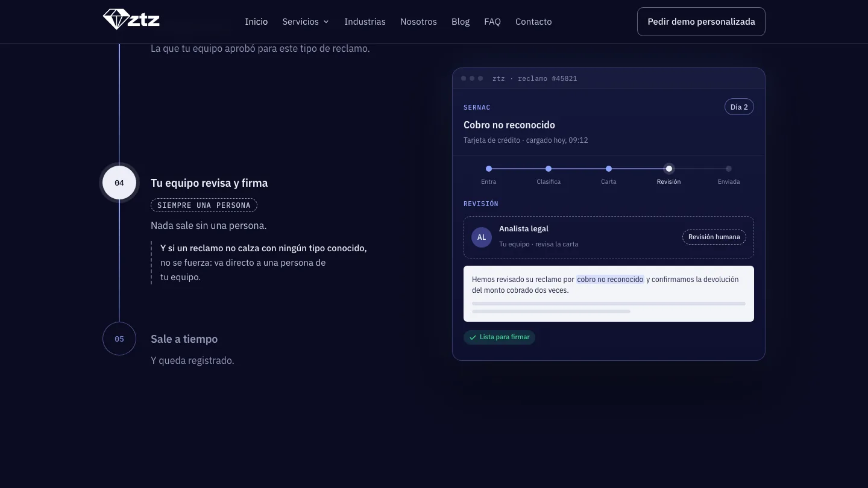Click the Tu equipo revisa y firma heading
Viewport: 868px width, 488px height.
point(209,183)
